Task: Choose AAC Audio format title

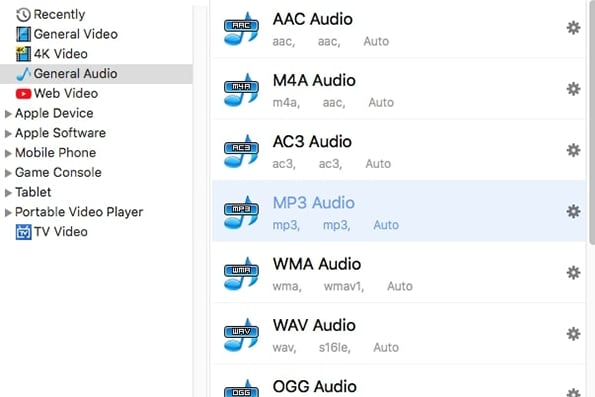Action: pyautogui.click(x=313, y=19)
